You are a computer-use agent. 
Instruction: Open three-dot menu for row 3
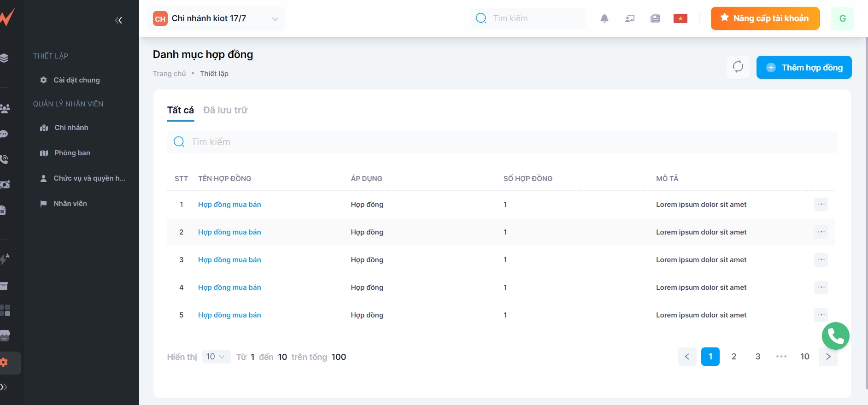[x=821, y=260]
